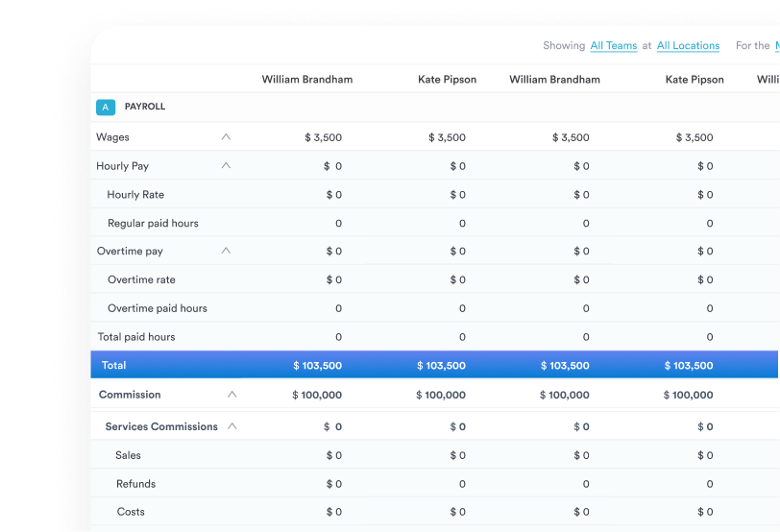Select the Costs row label
The image size is (780, 532).
(x=131, y=513)
